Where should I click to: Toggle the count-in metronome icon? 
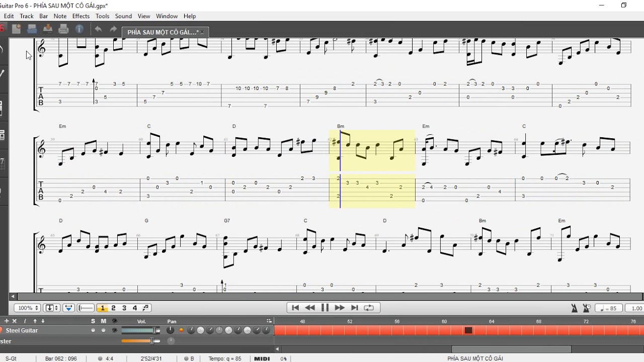click(x=586, y=308)
